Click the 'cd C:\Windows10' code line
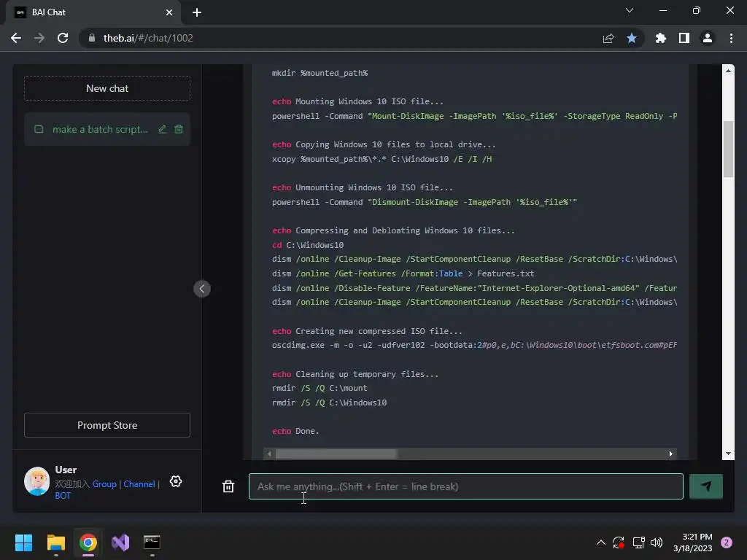 (308, 245)
